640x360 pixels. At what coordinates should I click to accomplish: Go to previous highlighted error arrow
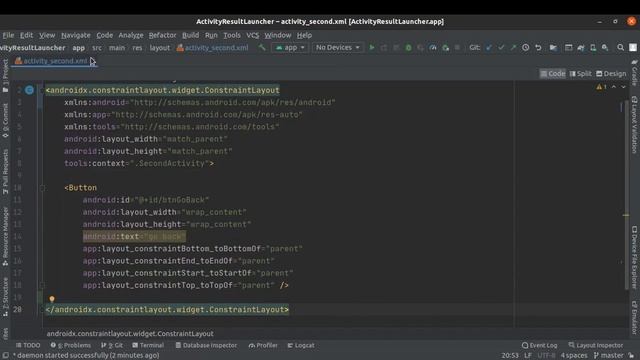(x=614, y=87)
